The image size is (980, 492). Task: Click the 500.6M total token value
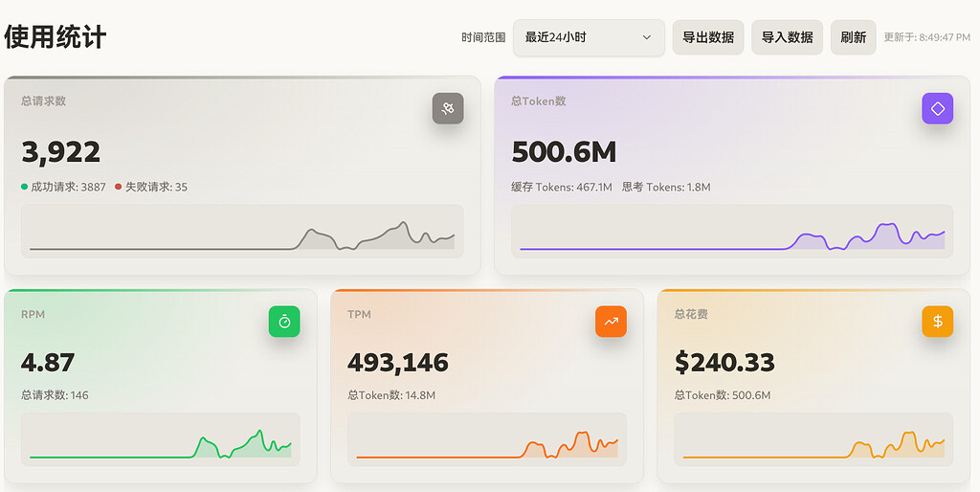coord(564,152)
